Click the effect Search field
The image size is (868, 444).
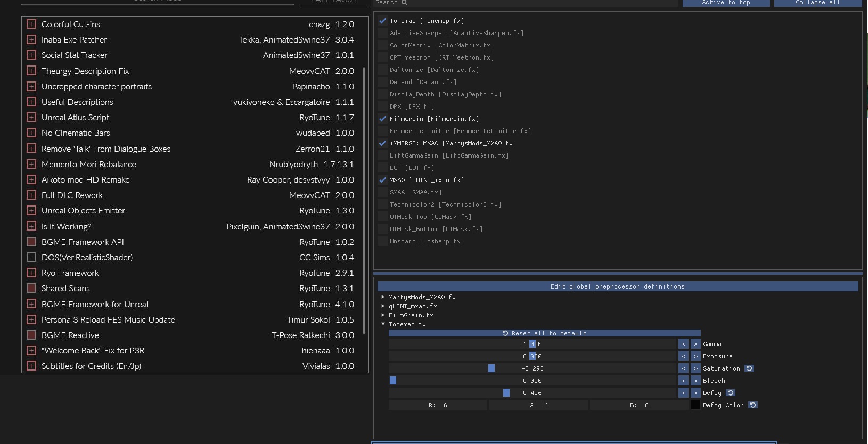[525, 3]
